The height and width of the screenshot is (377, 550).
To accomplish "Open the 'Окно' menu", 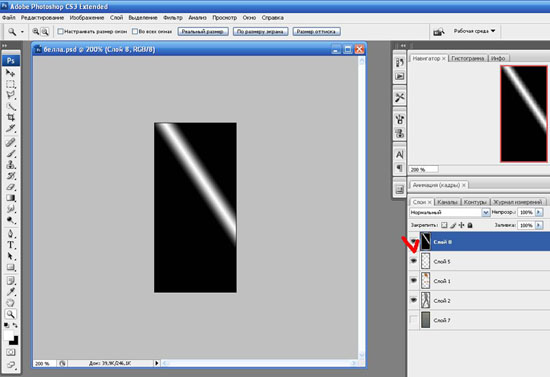I will (249, 18).
